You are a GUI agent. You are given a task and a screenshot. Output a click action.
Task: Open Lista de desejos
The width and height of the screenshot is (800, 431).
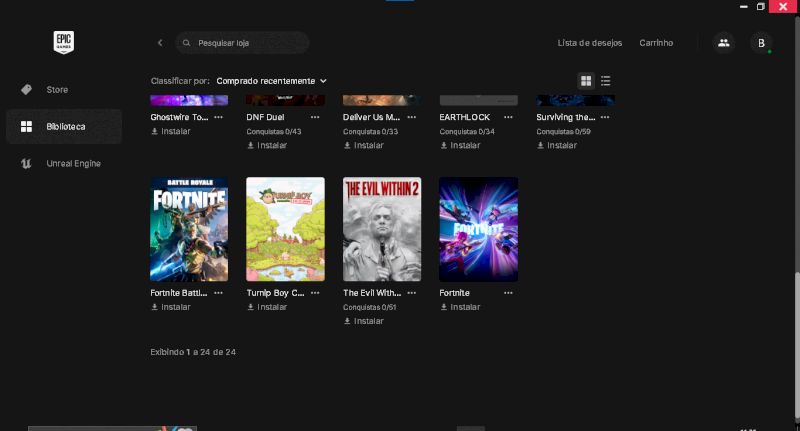point(590,43)
